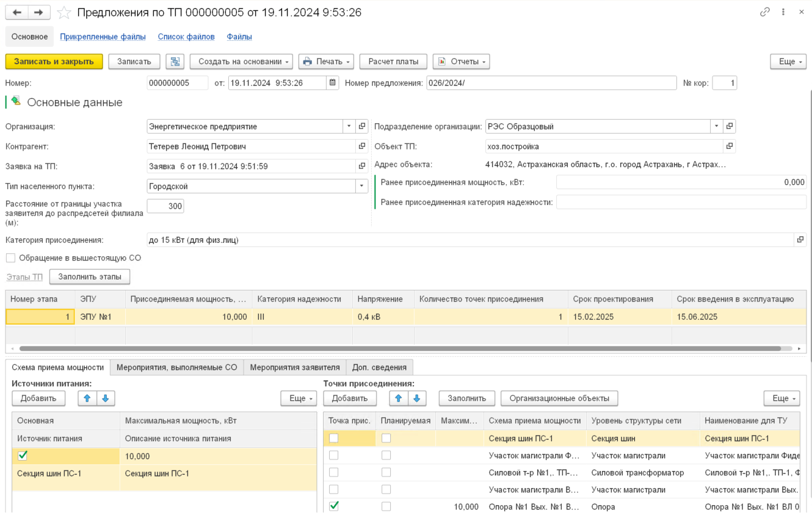
Task: Expand the Организация dropdown list
Action: 349,126
